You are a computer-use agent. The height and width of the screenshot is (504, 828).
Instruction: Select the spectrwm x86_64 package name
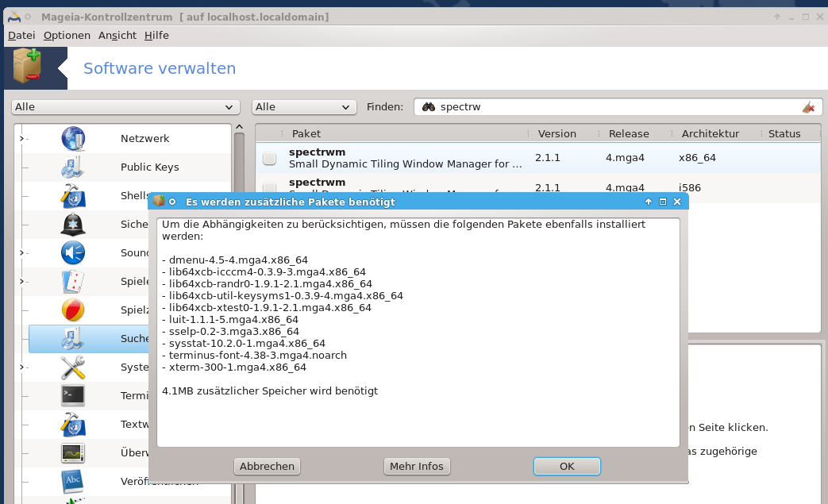click(x=317, y=152)
